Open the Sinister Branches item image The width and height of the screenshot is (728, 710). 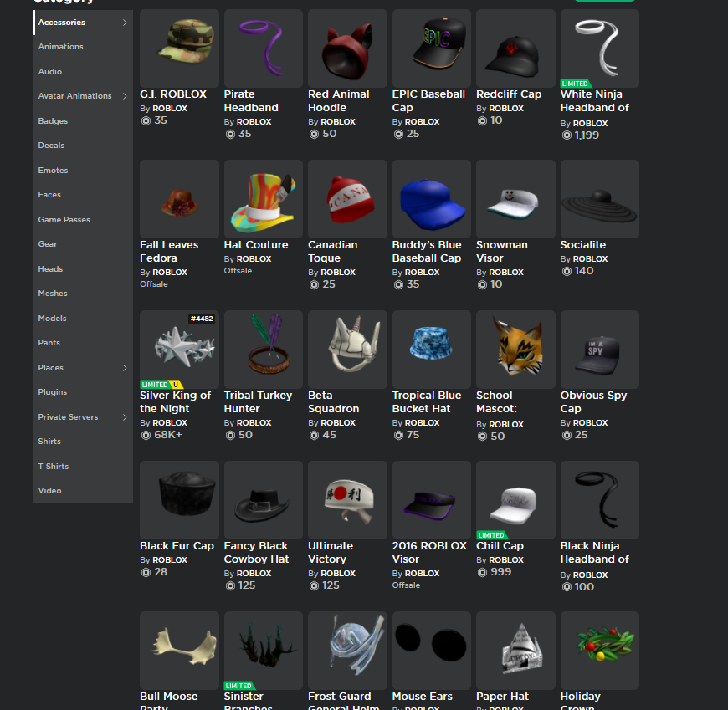264,650
